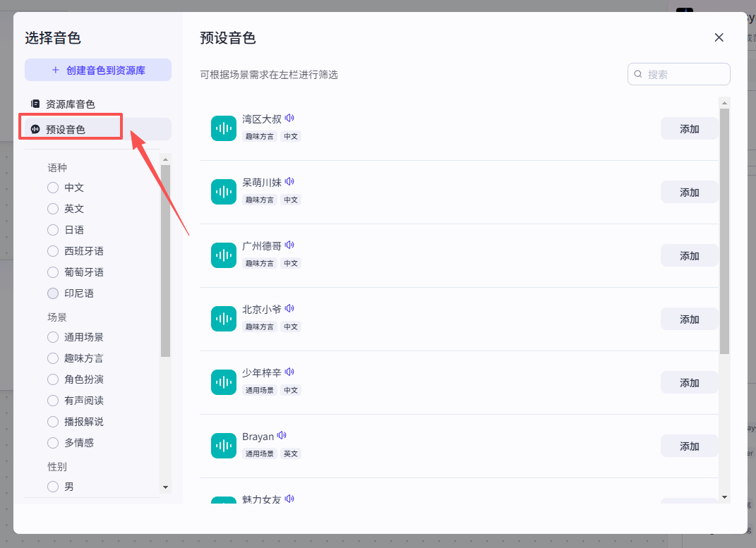Click the voice list scrollbar down arrow

(x=724, y=497)
